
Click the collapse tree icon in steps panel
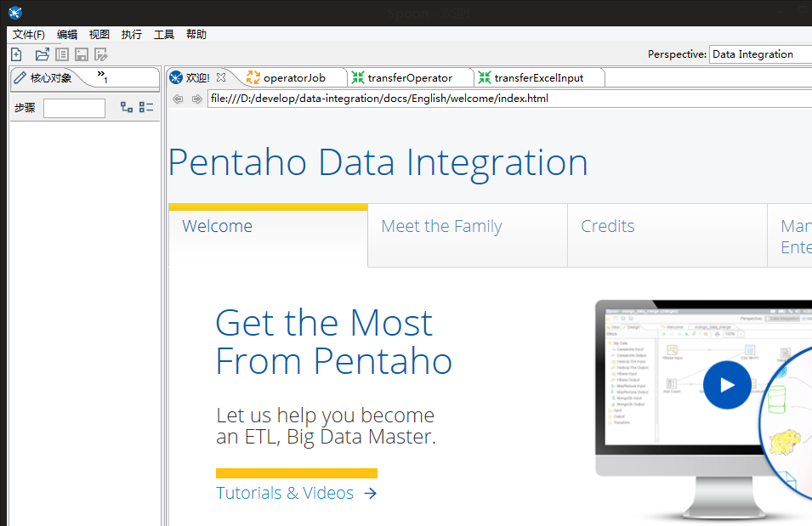(146, 107)
